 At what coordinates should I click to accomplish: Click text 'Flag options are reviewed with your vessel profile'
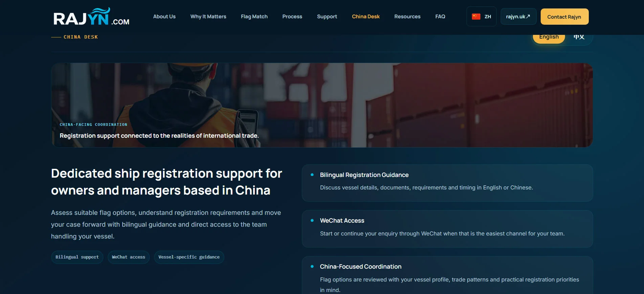point(449,285)
